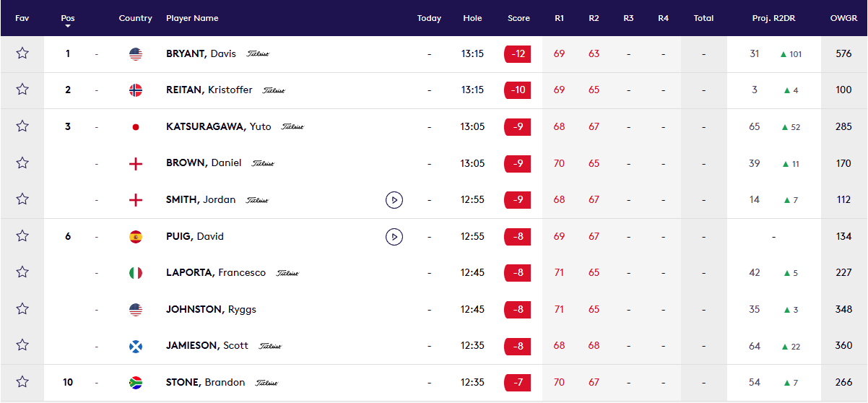Play video highlights for David Puig
This screenshot has height=403, width=868.
coord(394,236)
